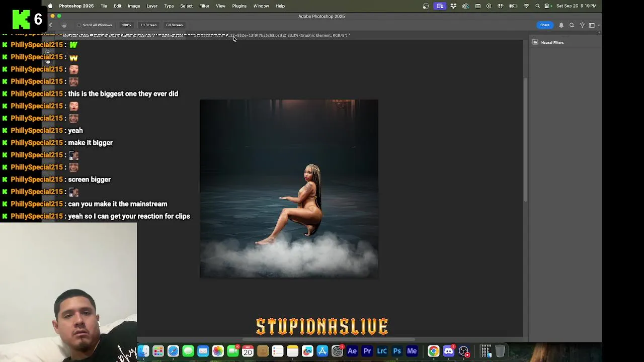
Task: Open the Select menu
Action: click(x=186, y=6)
